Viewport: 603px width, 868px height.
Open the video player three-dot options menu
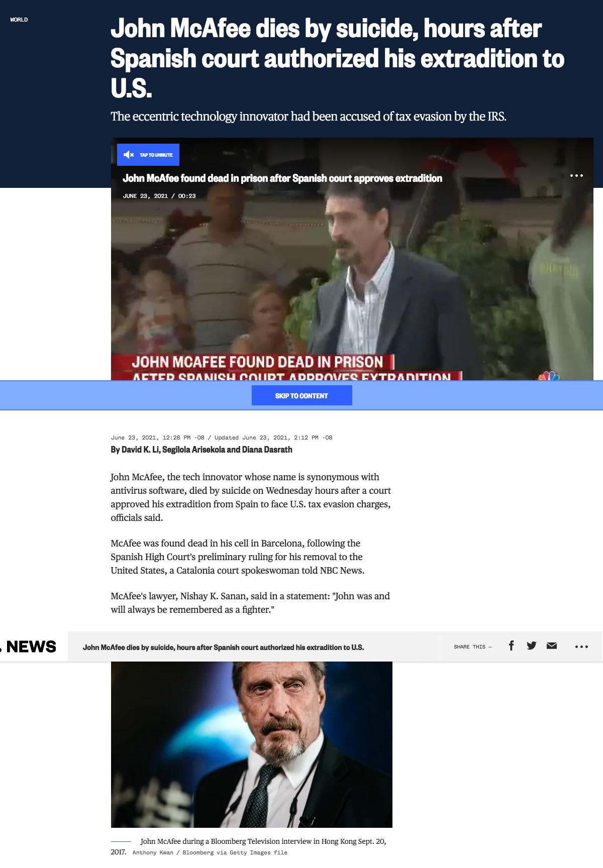pos(576,176)
